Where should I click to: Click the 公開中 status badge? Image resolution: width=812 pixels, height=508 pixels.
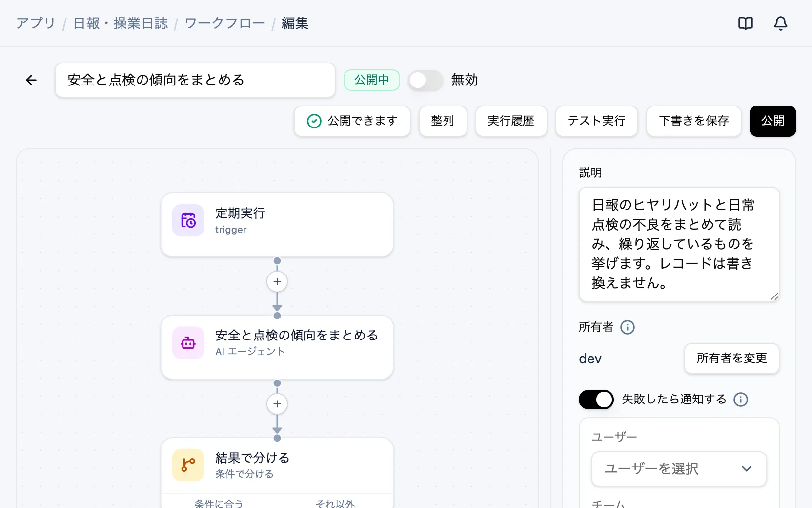(x=372, y=80)
